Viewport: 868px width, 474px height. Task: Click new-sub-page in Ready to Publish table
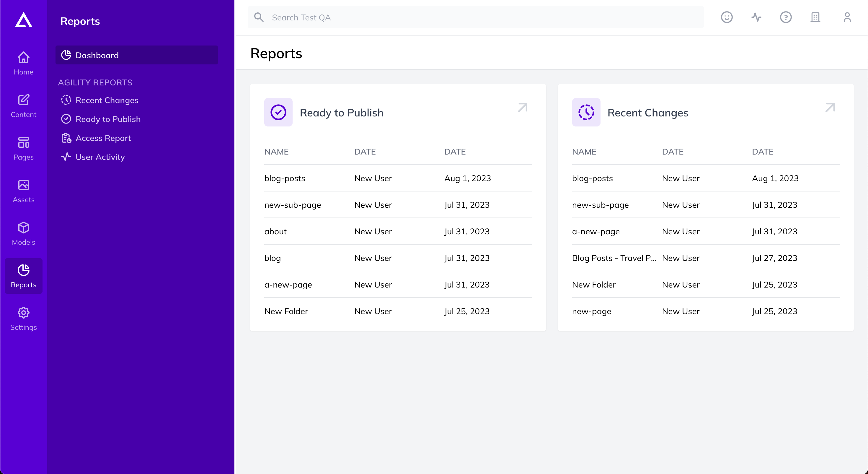coord(293,205)
